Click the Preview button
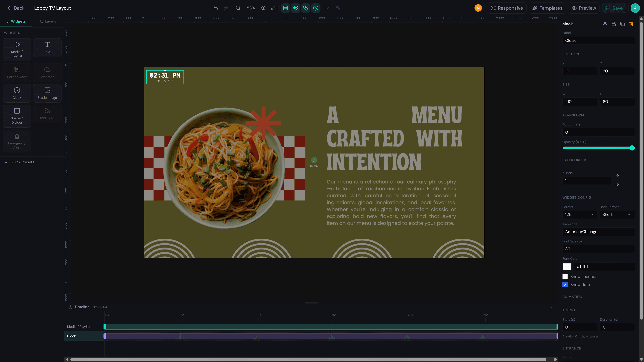Screen dimensions: 644x362 (583, 8)
